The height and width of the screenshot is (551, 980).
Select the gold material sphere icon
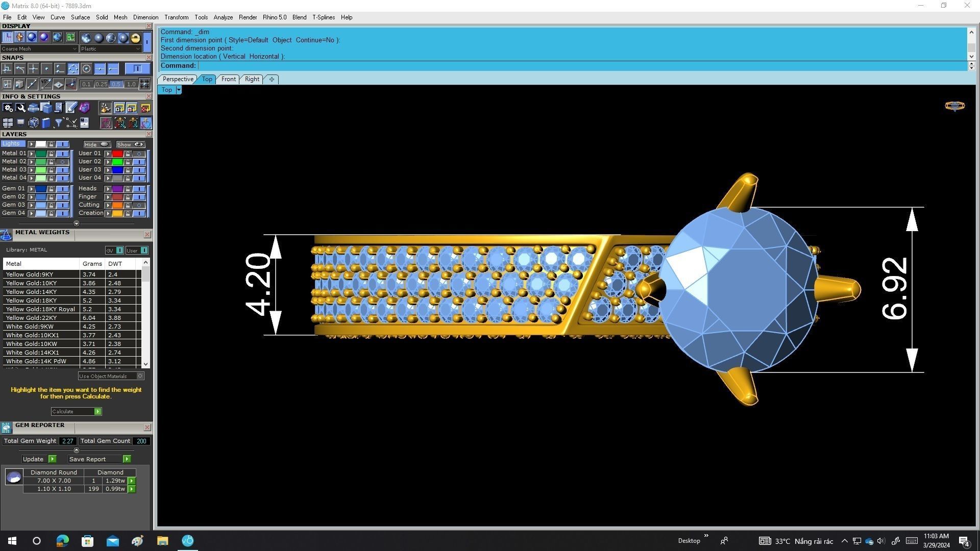pyautogui.click(x=135, y=38)
